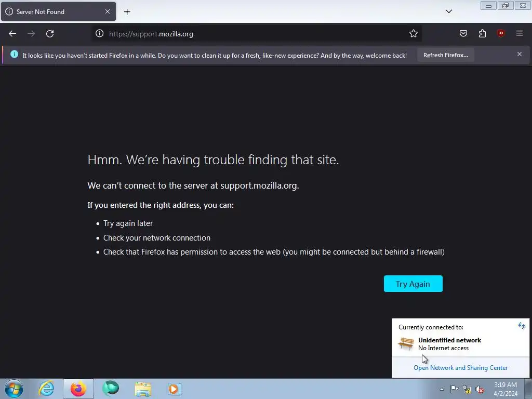Select the Server Not Found tab

[x=58, y=11]
